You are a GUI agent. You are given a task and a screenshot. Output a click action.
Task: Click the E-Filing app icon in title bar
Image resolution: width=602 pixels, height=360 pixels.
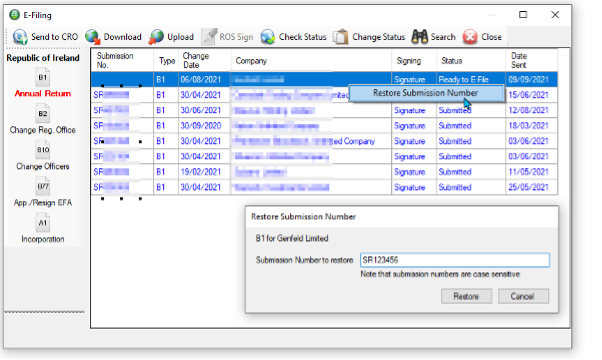pos(15,15)
